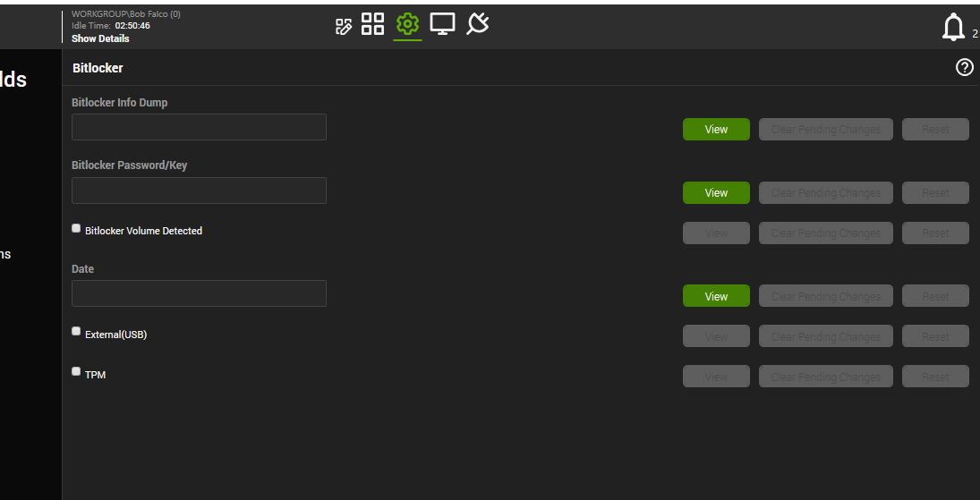Screen dimensions: 980x500
Task: Toggle Bitlocker Volume Detected checkbox
Action: (76, 228)
